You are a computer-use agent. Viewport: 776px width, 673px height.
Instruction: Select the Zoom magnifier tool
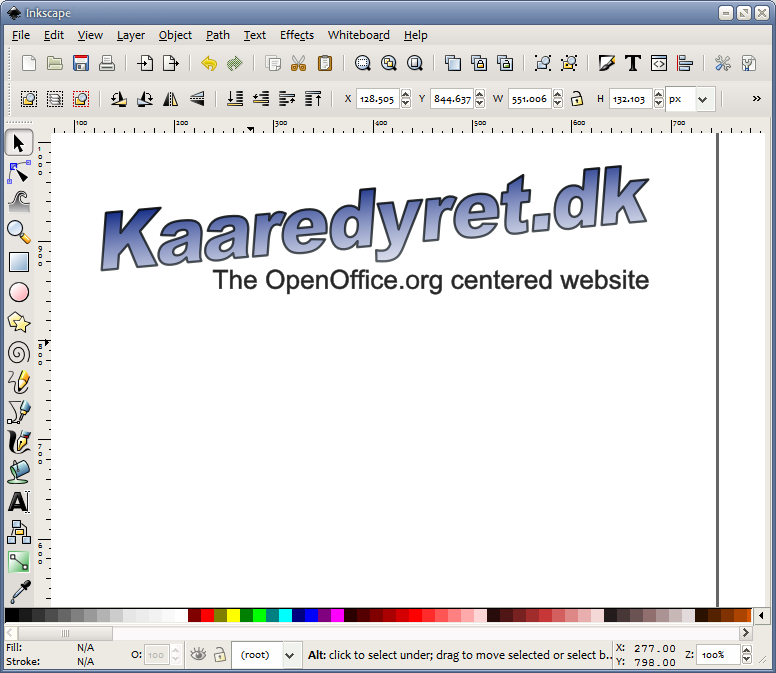(x=19, y=232)
